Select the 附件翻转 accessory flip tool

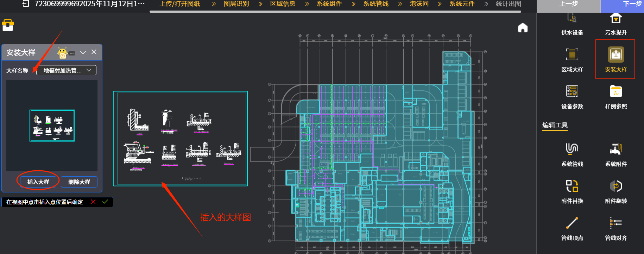coord(615,186)
